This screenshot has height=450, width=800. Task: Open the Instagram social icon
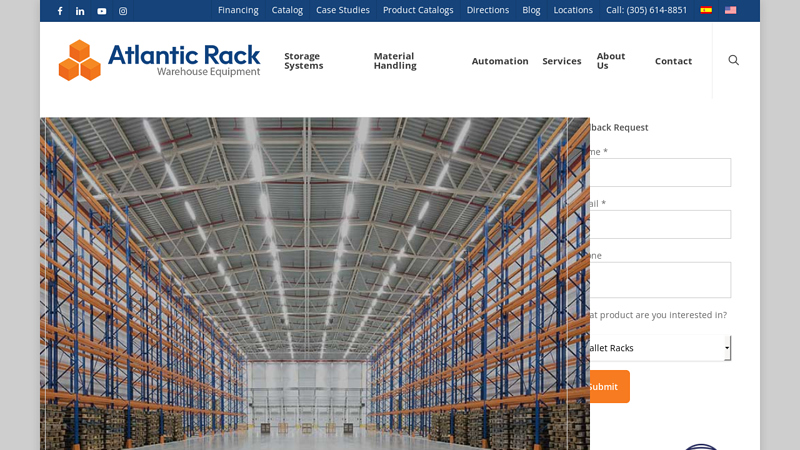pos(123,11)
